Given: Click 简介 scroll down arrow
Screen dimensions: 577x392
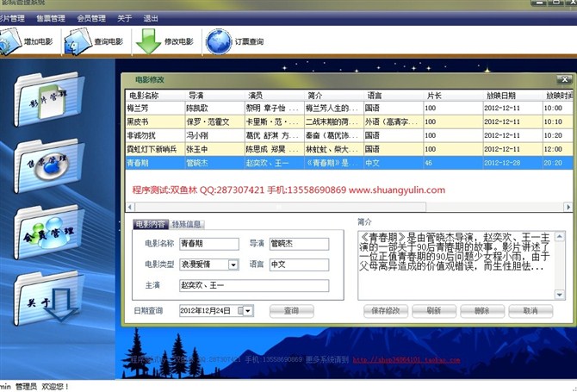Looking at the screenshot, I should [560, 295].
